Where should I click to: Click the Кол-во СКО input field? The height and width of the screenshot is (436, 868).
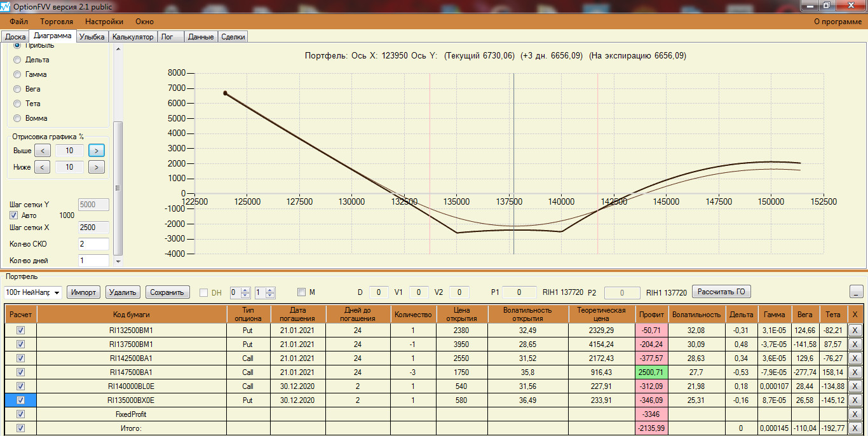[x=93, y=244]
